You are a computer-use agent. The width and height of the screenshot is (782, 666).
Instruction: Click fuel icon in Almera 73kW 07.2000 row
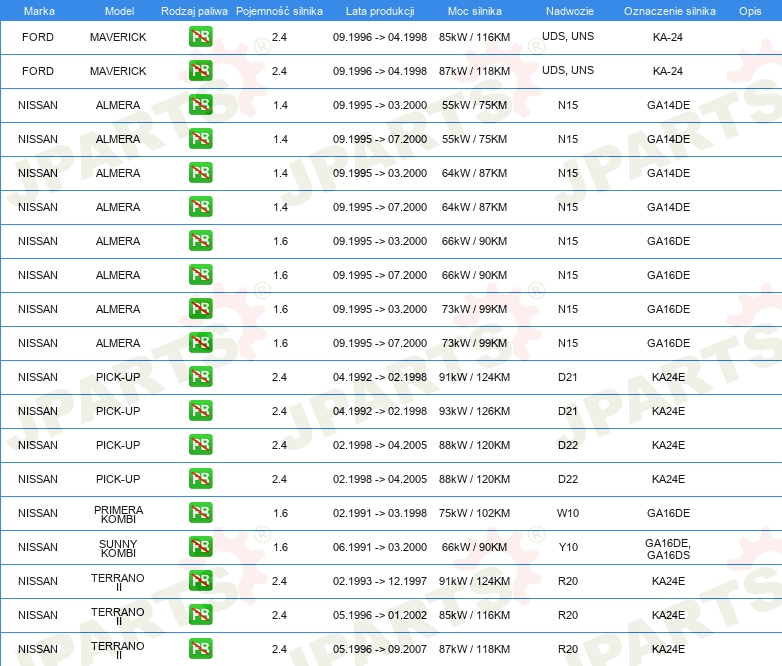pos(200,342)
